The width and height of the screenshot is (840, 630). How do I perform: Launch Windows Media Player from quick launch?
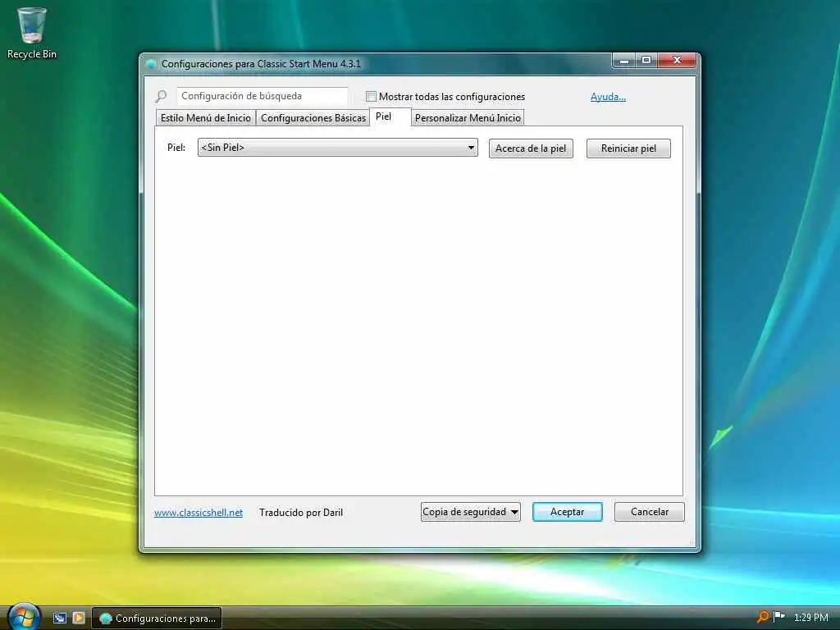[79, 619]
